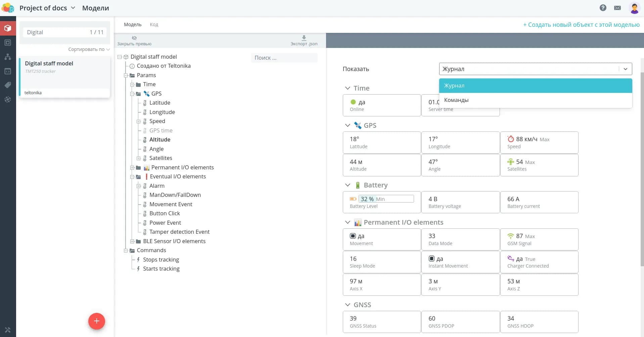Viewport: 644px width, 337px height.
Task: Expand the Permanent I/O elements tree node
Action: [132, 168]
